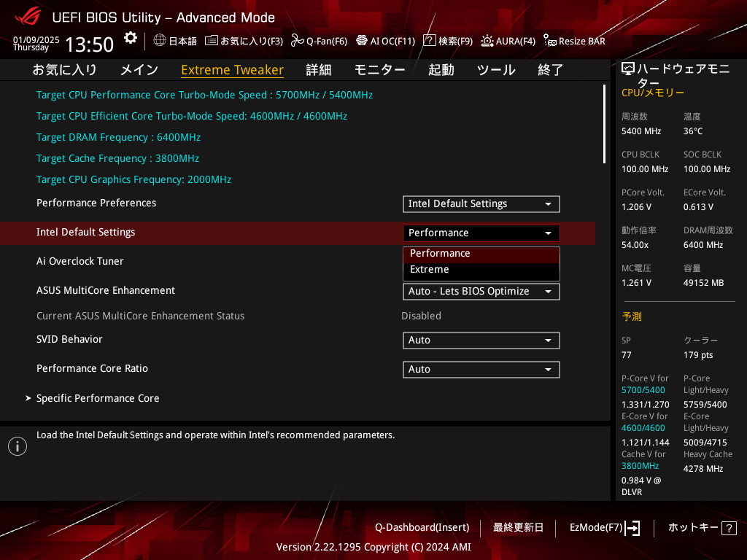Go to the ツール tab
The height and width of the screenshot is (560, 747).
(x=496, y=70)
